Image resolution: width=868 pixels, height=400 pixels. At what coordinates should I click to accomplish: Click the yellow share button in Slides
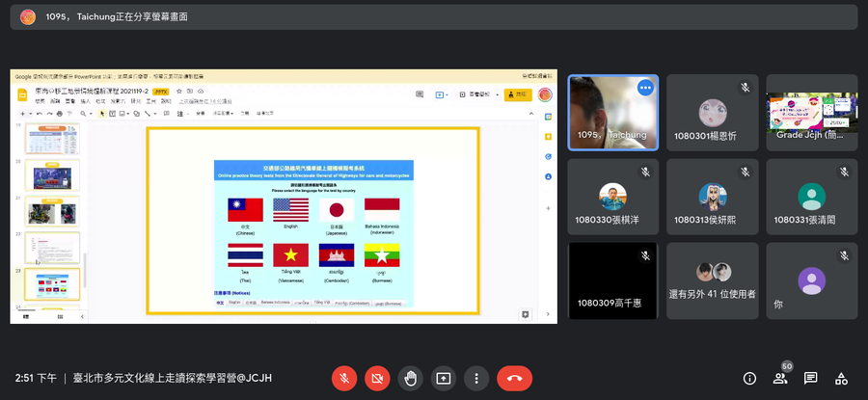[520, 94]
